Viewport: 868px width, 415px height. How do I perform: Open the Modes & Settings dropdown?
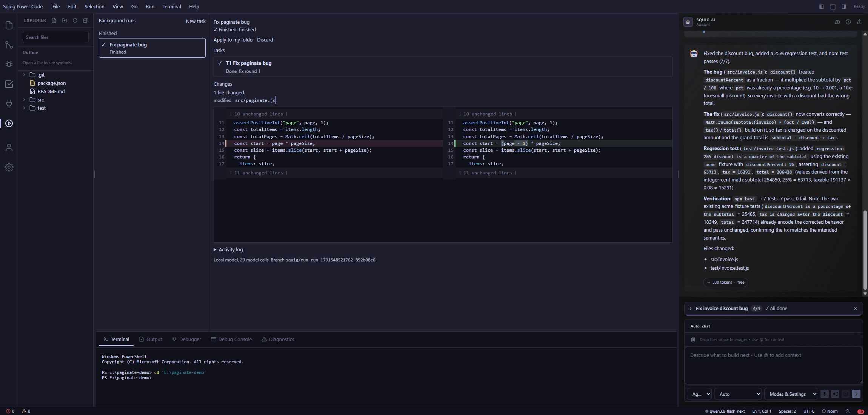click(791, 394)
